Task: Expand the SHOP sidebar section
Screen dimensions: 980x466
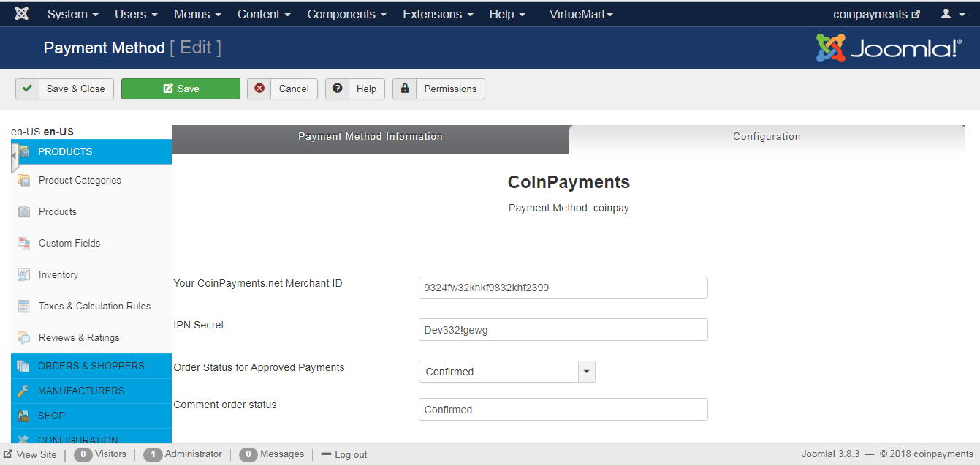Action: pyautogui.click(x=91, y=416)
